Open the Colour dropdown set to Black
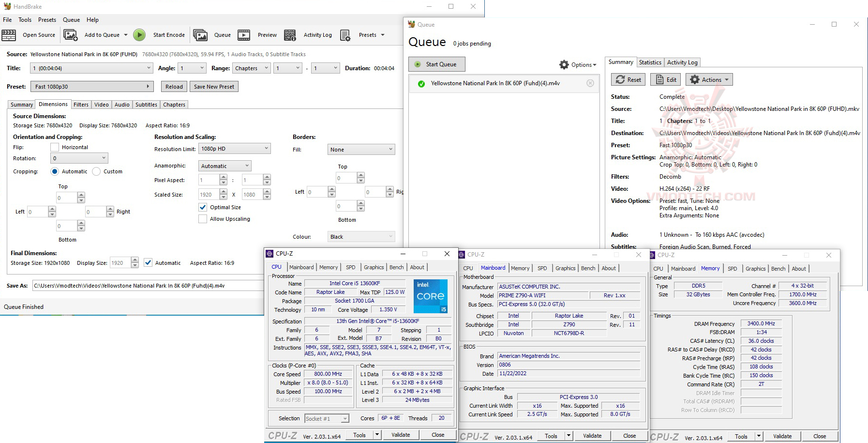 tap(361, 237)
